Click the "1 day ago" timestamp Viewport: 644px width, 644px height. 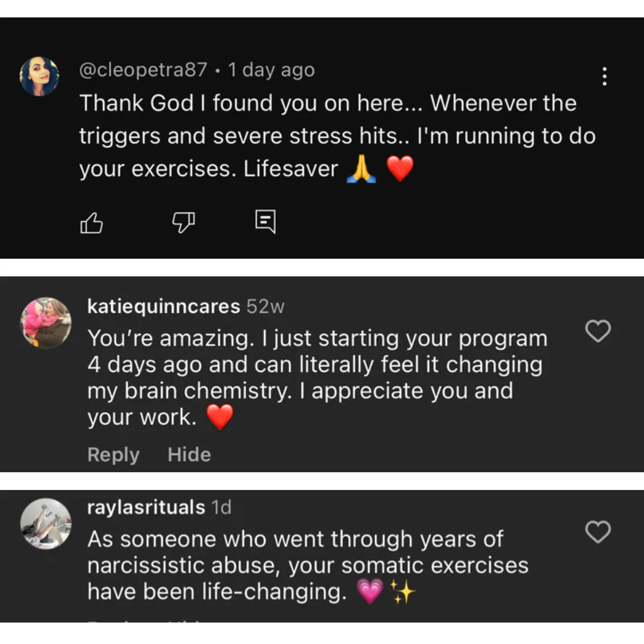271,70
